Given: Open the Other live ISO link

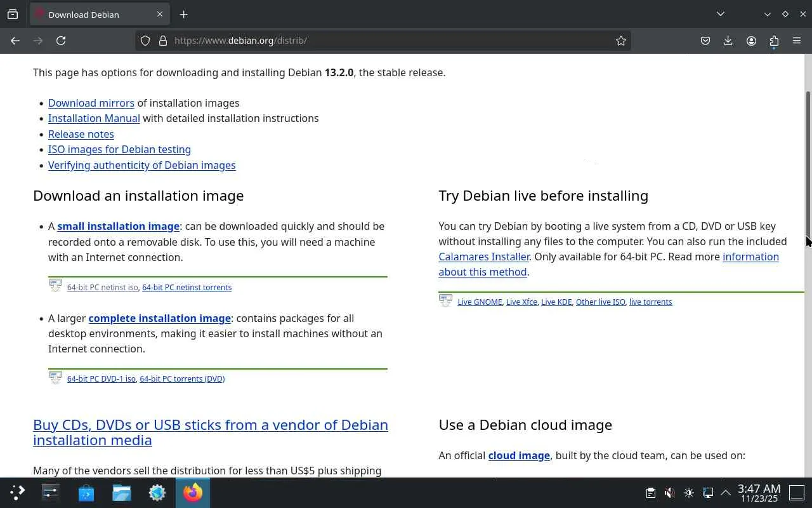Looking at the screenshot, I should click(600, 302).
